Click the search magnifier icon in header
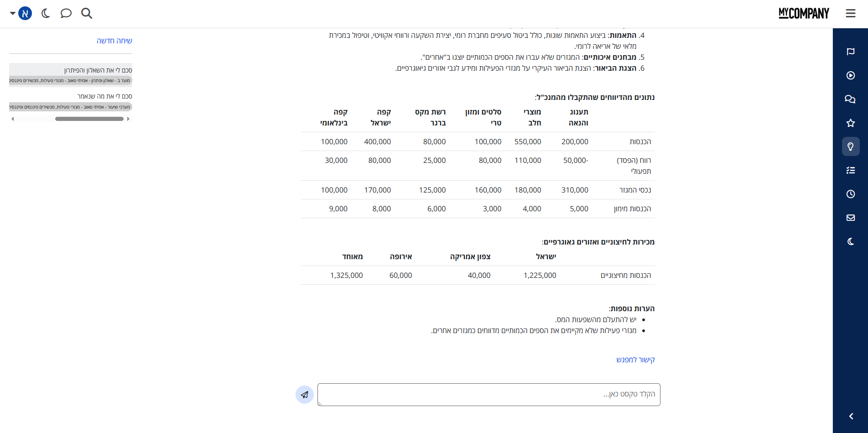The image size is (868, 433). (87, 13)
